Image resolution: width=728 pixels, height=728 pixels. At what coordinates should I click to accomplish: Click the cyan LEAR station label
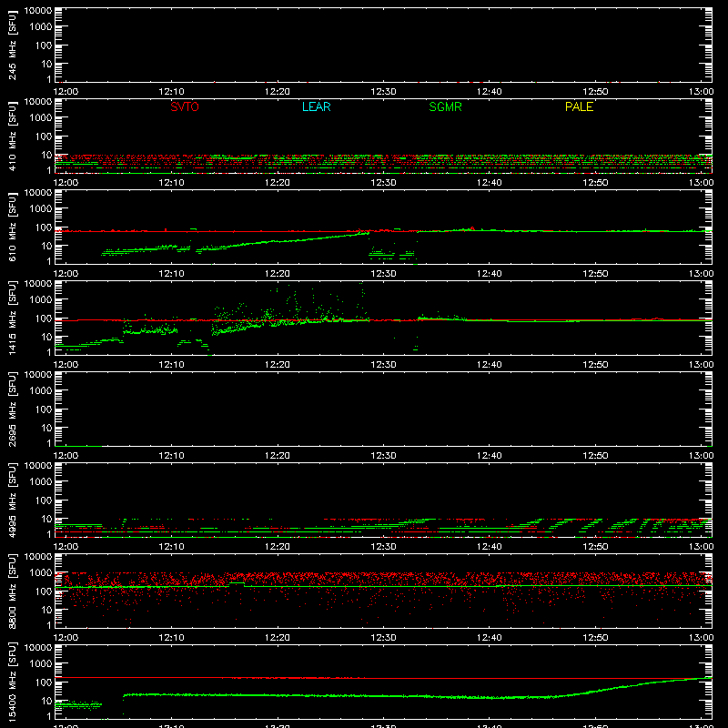click(x=316, y=106)
